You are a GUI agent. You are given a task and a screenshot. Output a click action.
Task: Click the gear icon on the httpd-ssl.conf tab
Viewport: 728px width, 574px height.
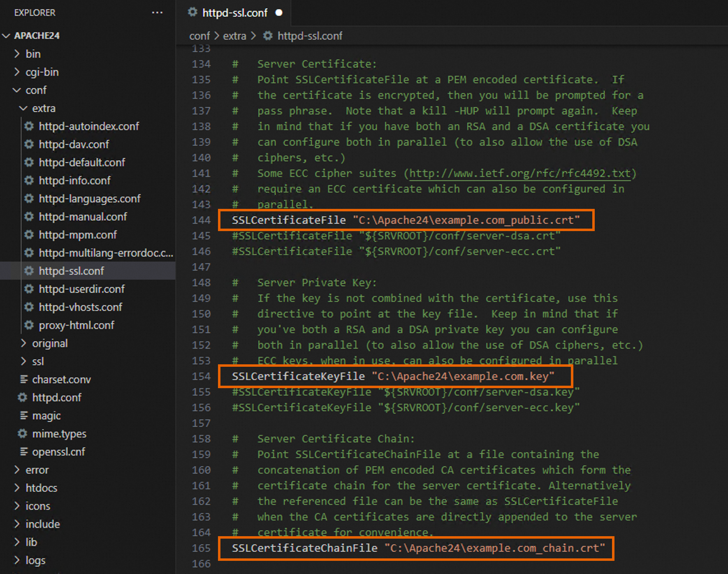[x=192, y=12]
